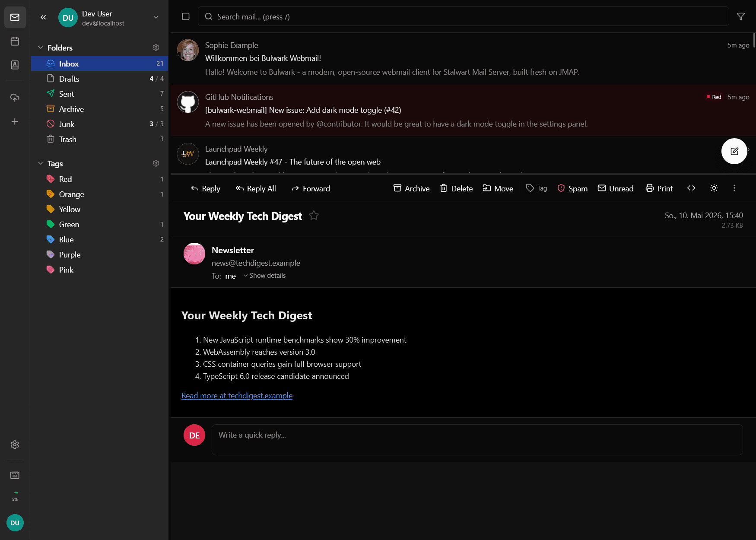This screenshot has width=756, height=540.
Task: Open the Drafts folder
Action: click(x=99, y=79)
